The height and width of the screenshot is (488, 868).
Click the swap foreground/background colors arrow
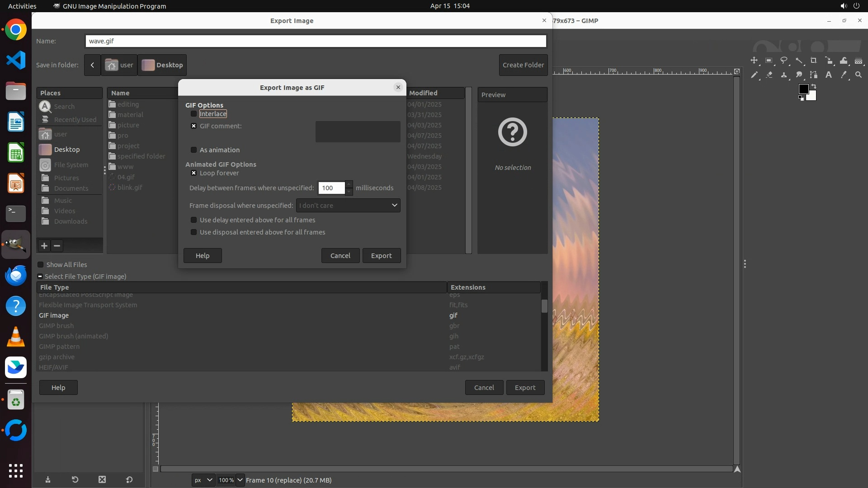(x=814, y=86)
